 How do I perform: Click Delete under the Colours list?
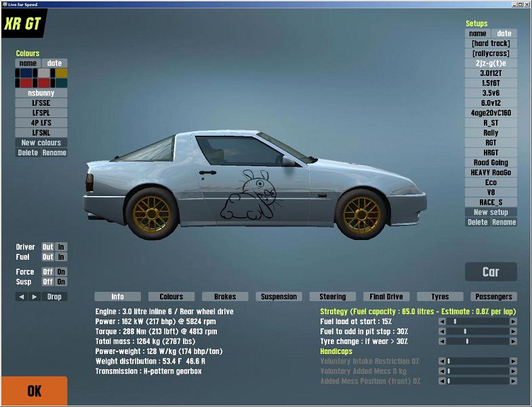coord(28,153)
